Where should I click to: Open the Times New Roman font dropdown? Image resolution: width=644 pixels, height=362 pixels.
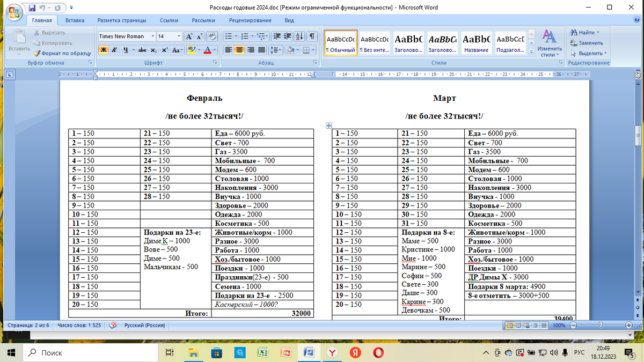click(152, 36)
